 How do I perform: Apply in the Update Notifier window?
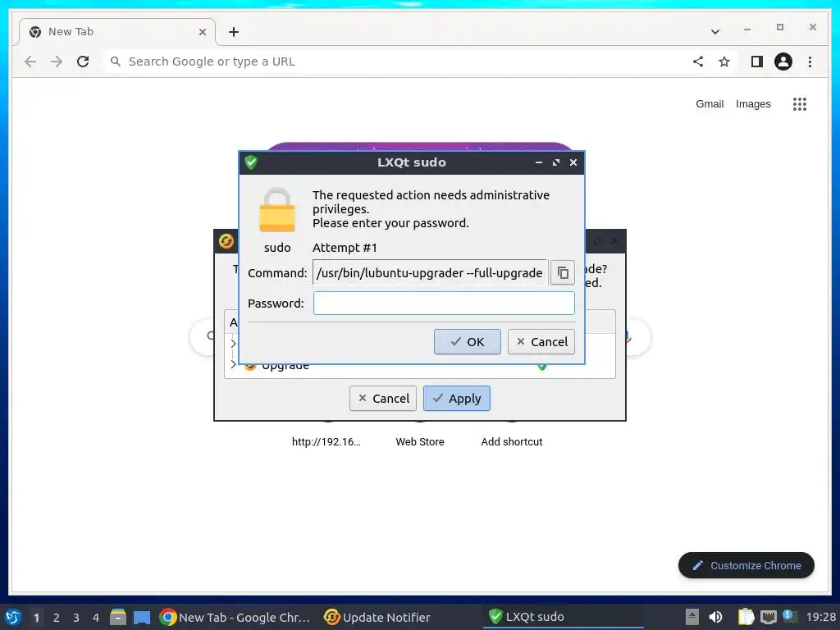click(x=456, y=399)
